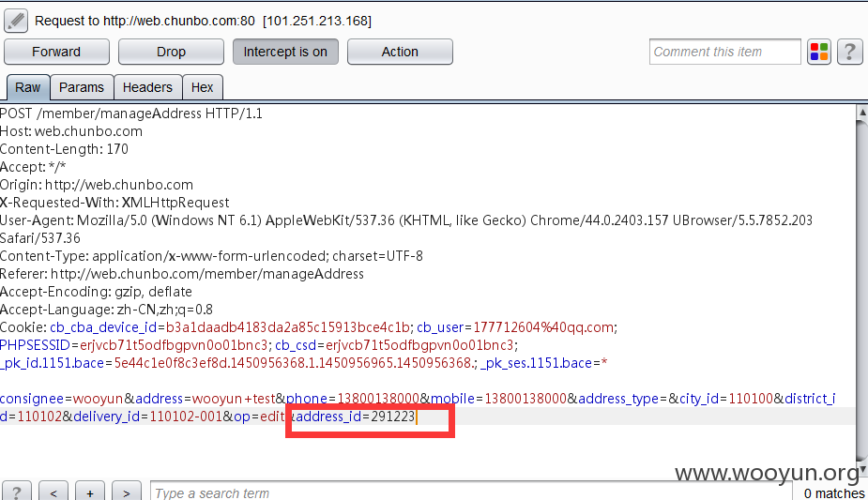Click the Accept-Language header line
The image size is (868, 500).
pyautogui.click(x=106, y=310)
